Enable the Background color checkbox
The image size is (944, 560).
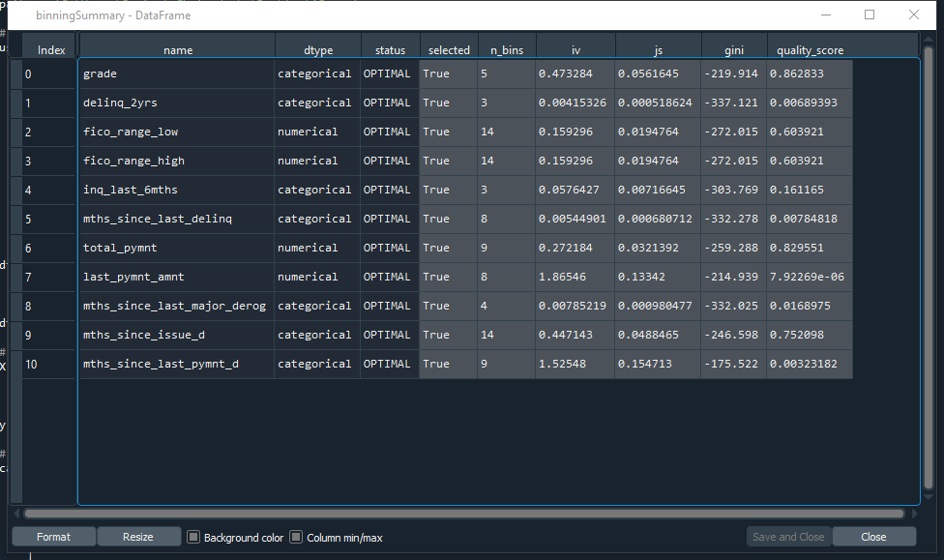click(x=192, y=537)
